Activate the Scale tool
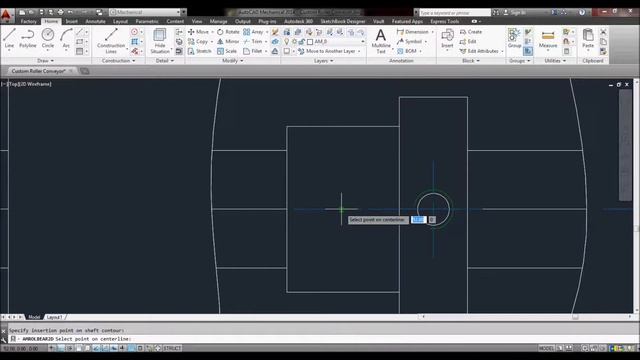 [x=227, y=51]
